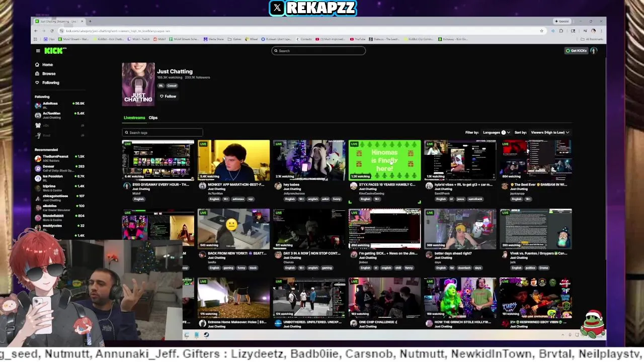644x362 pixels.
Task: Open Devour recommended channel
Action: [59, 168]
